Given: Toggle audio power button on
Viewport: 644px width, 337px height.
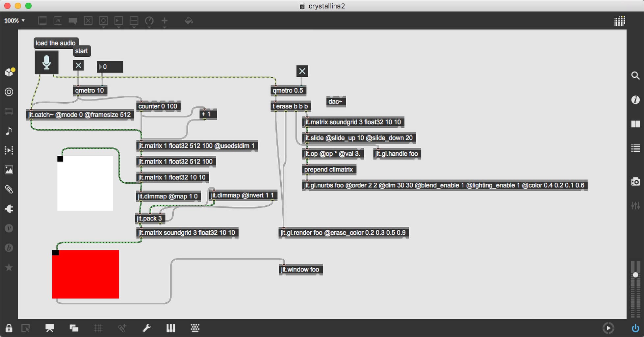Looking at the screenshot, I should pyautogui.click(x=635, y=328).
